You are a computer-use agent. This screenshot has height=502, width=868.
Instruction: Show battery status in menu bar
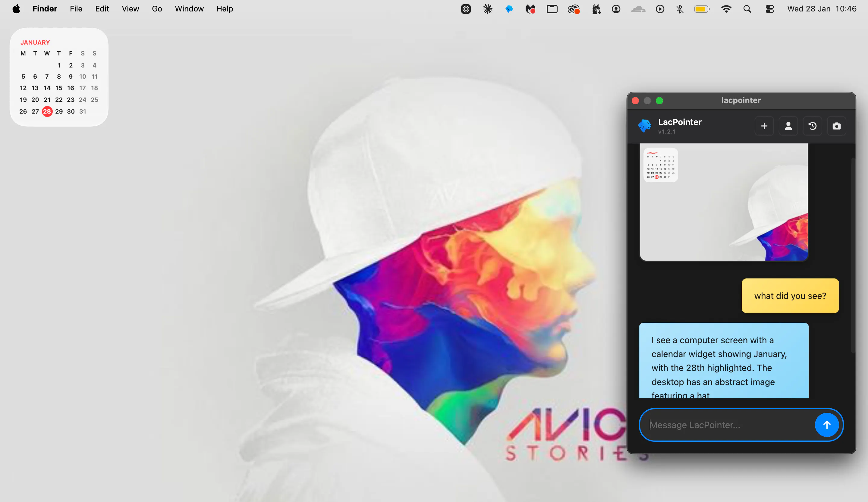tap(702, 9)
